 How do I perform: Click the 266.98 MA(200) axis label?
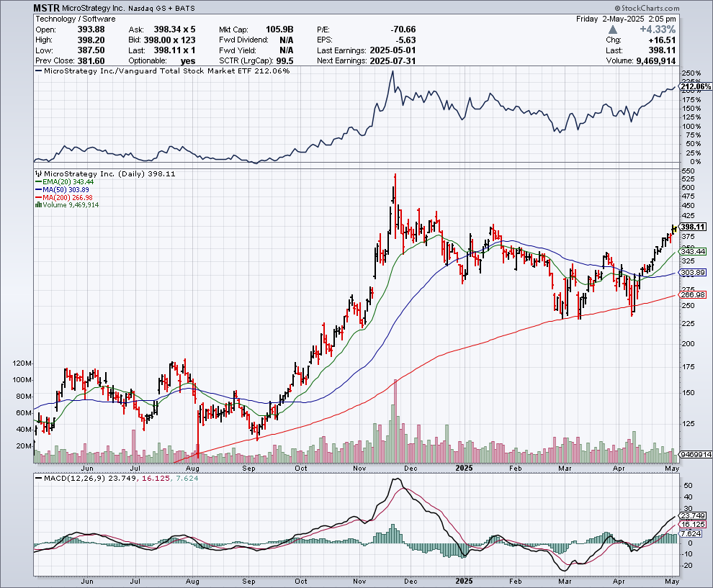click(693, 294)
